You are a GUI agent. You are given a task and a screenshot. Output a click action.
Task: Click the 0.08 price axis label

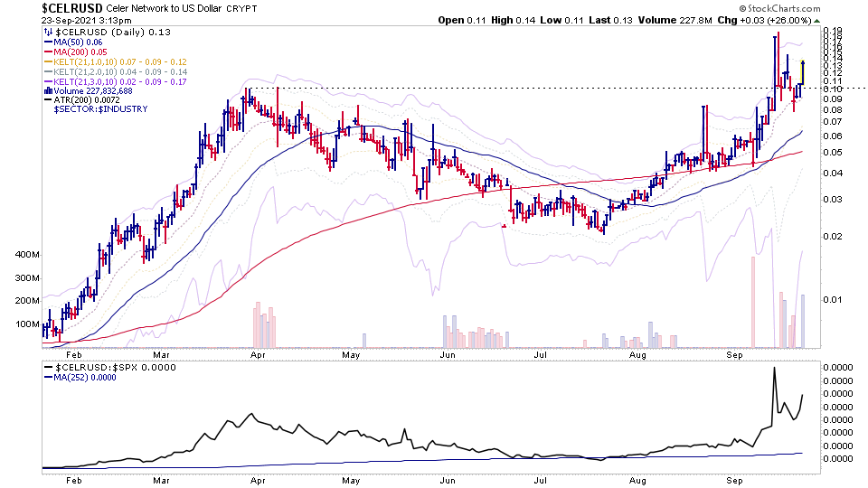pyautogui.click(x=833, y=109)
